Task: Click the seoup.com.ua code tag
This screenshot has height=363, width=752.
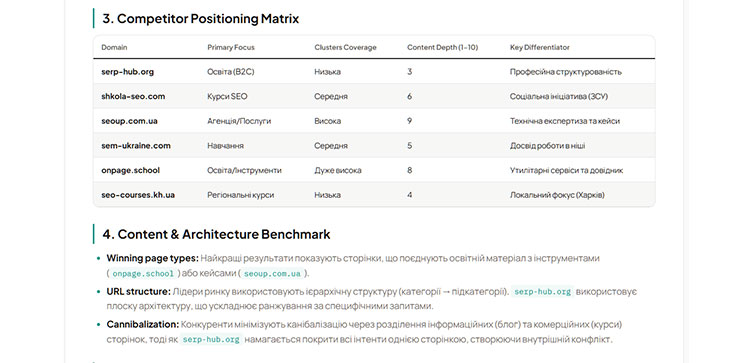Action: 272,274
